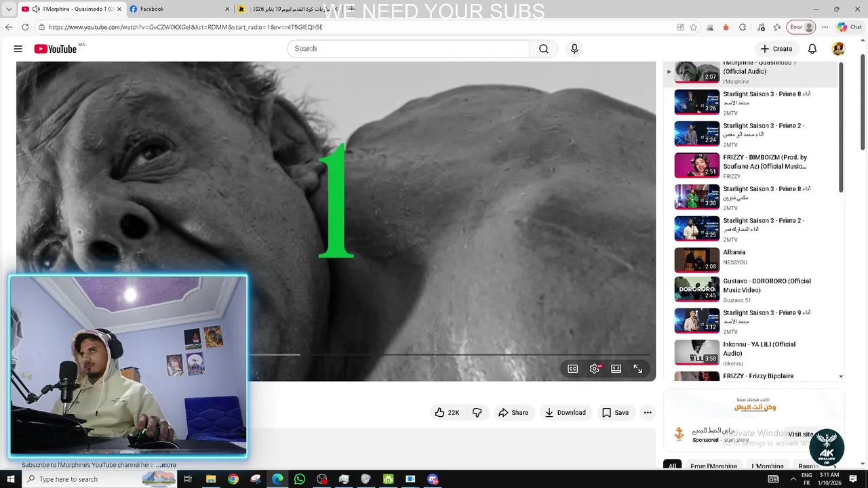Open video settings gear menu

595,369
